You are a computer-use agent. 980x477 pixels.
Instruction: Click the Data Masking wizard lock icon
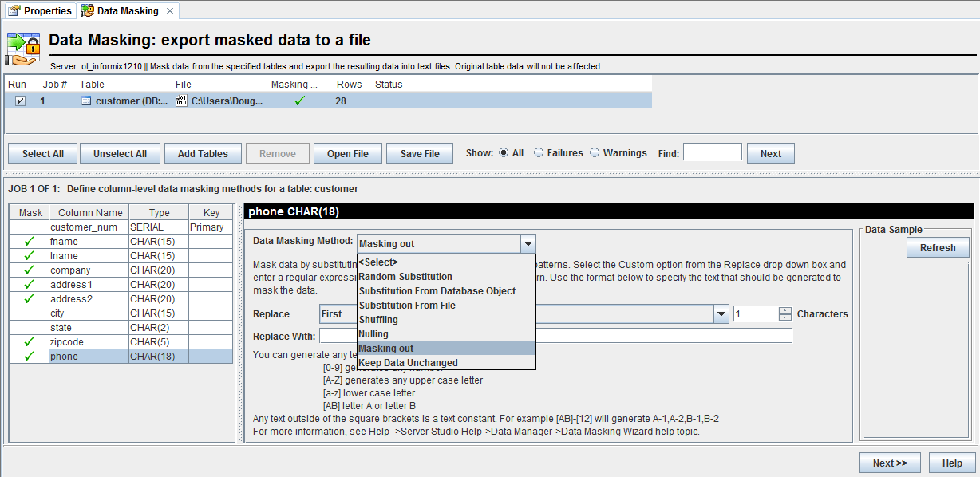click(x=22, y=49)
